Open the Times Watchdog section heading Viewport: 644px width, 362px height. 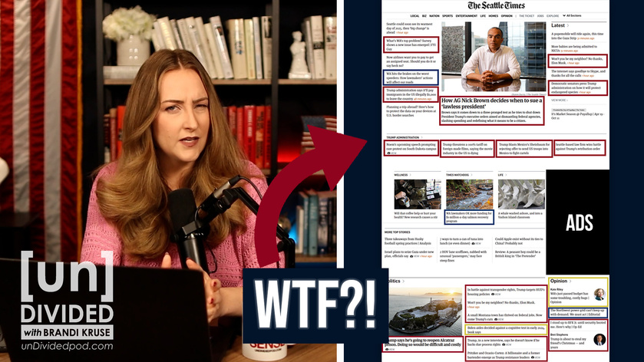tap(457, 175)
